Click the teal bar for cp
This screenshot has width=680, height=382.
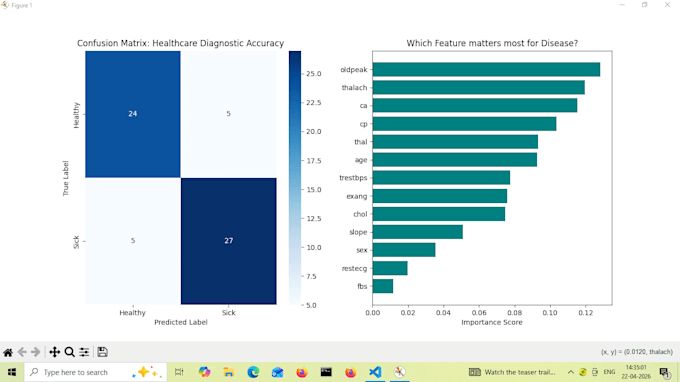[x=464, y=124]
